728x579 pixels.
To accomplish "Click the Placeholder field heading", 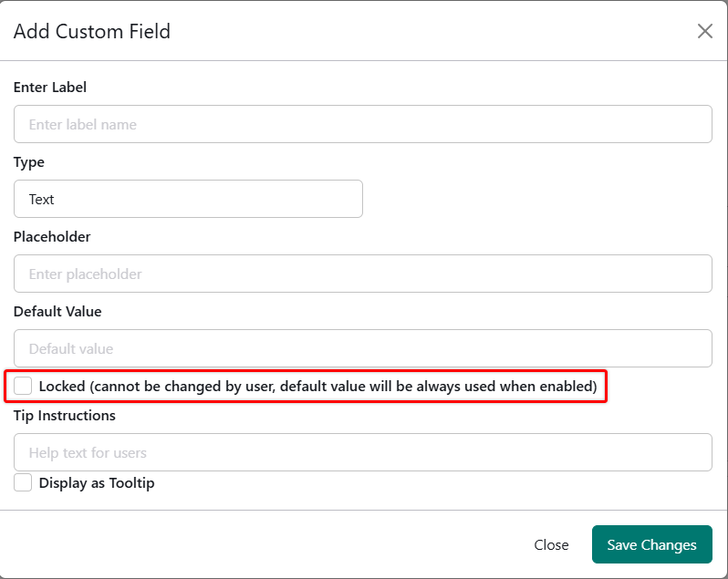I will point(52,237).
